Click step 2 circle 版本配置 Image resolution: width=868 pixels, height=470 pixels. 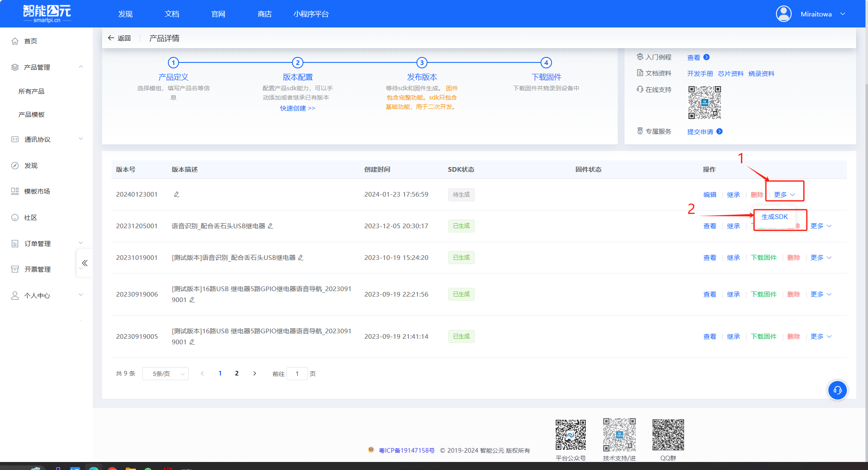tap(297, 62)
